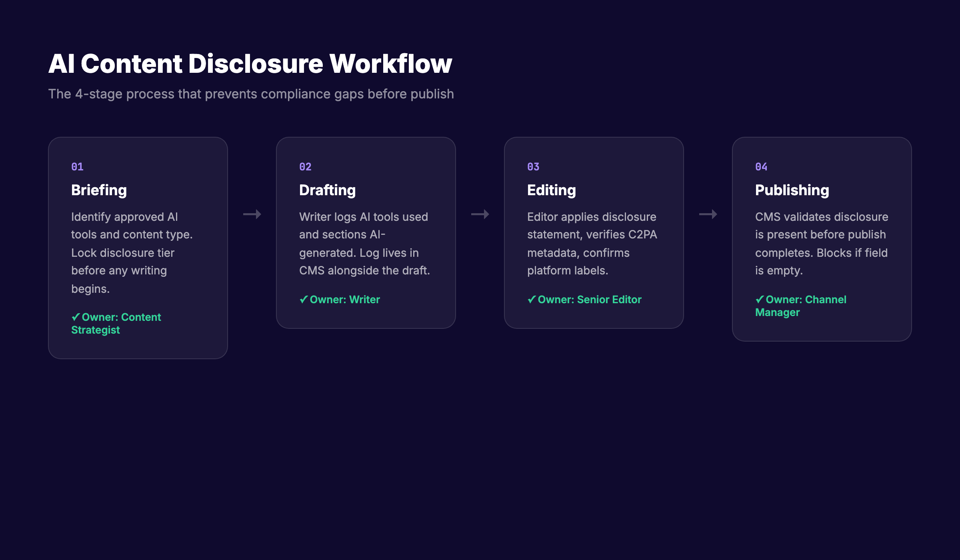Click the subtitle about the 4-stage process
Viewport: 960px width, 560px height.
tap(251, 94)
